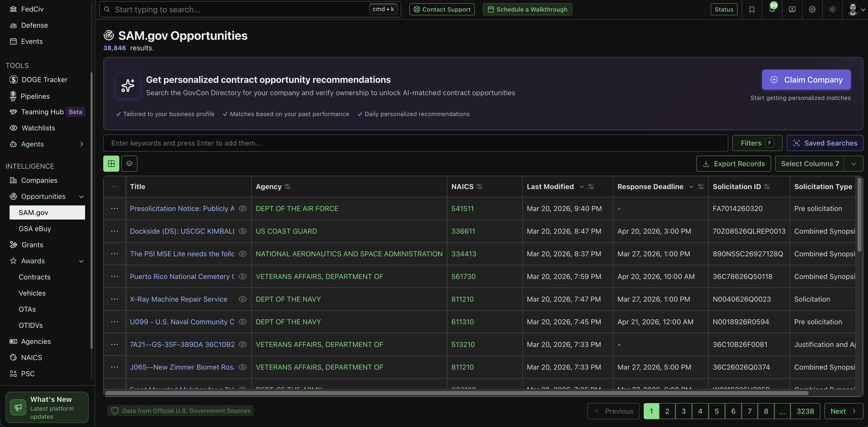Open table header options ellipsis
The height and width of the screenshot is (427, 868).
(x=115, y=187)
